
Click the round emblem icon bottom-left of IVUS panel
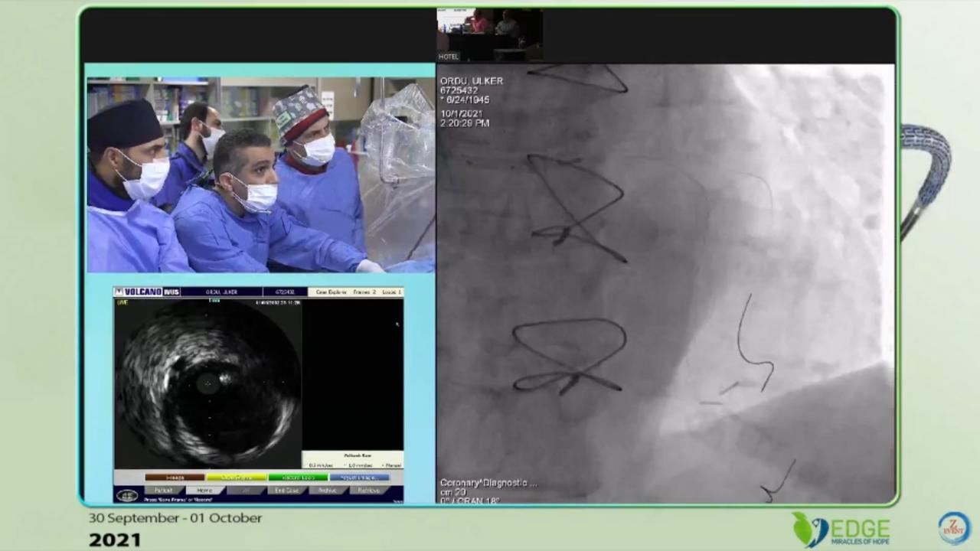point(127,495)
